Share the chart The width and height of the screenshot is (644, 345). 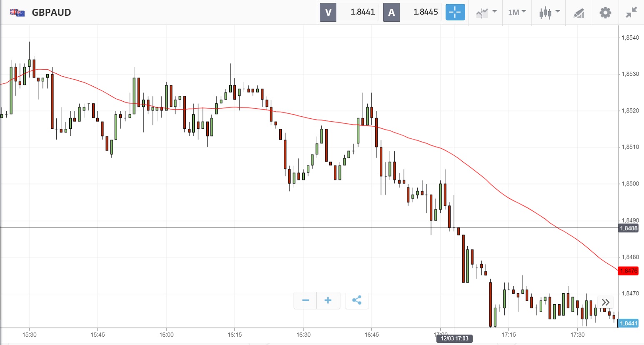[x=357, y=300]
